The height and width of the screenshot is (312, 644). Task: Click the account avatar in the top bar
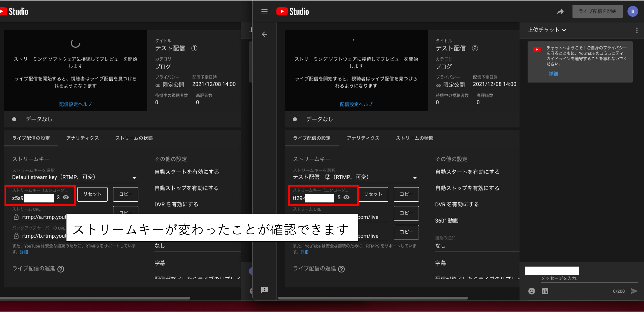(x=633, y=11)
